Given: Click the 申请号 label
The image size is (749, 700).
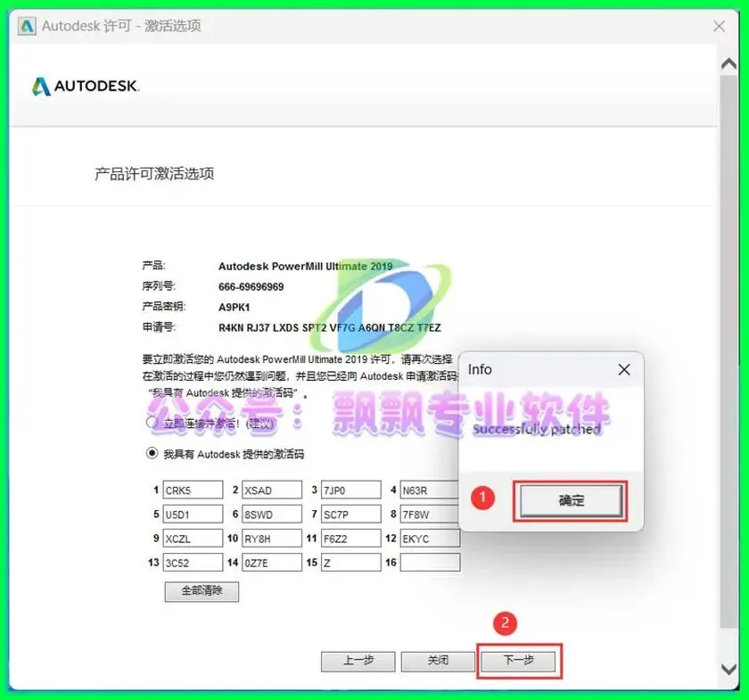Looking at the screenshot, I should coord(159,327).
